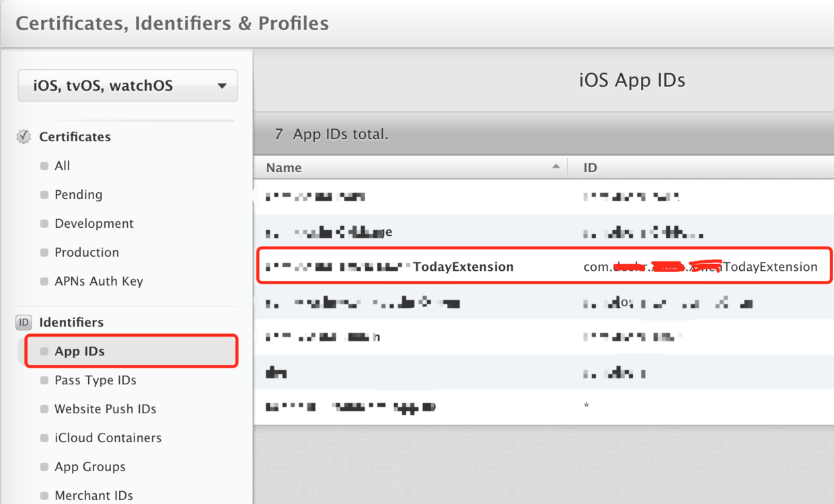Select the TodayExtension App ID row
This screenshot has height=504, width=834.
[545, 267]
